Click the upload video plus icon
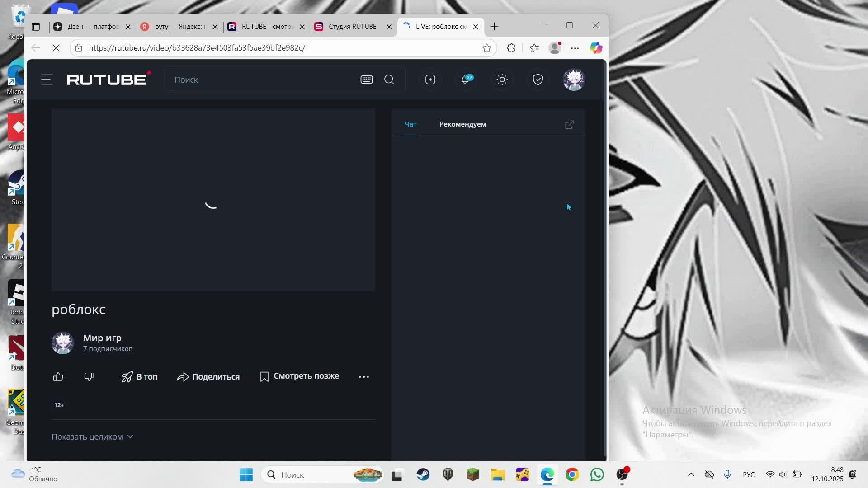This screenshot has width=868, height=488. (x=430, y=80)
